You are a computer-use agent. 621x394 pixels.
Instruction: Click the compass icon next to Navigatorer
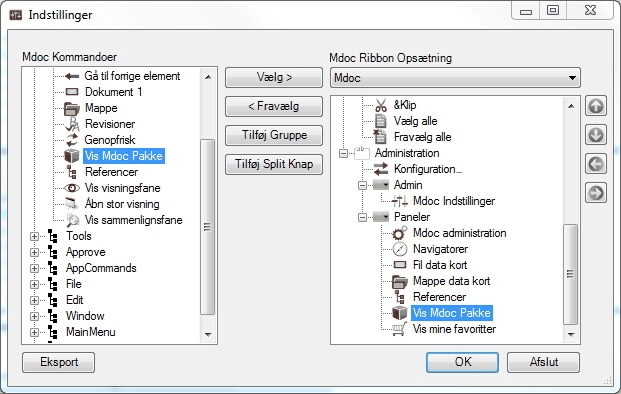[400, 249]
